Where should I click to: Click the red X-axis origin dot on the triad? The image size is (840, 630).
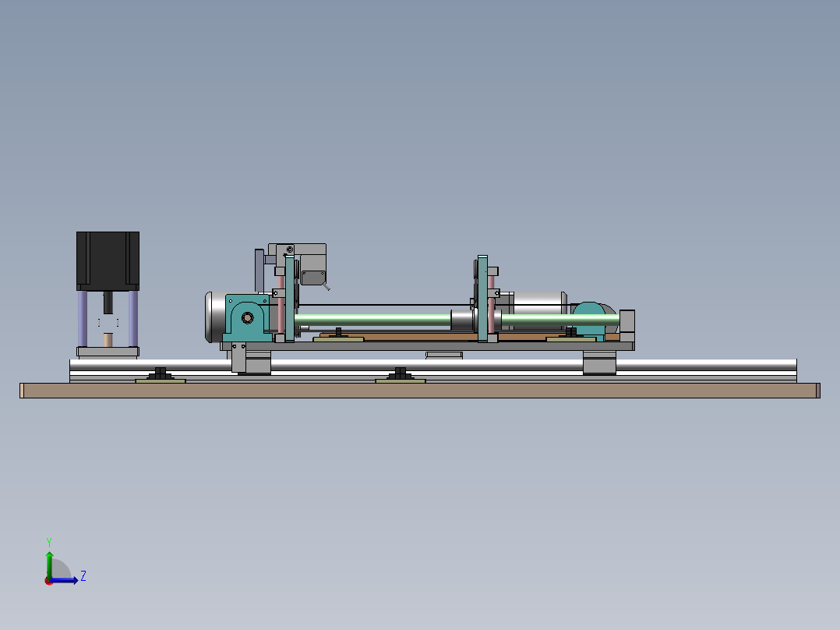point(48,581)
